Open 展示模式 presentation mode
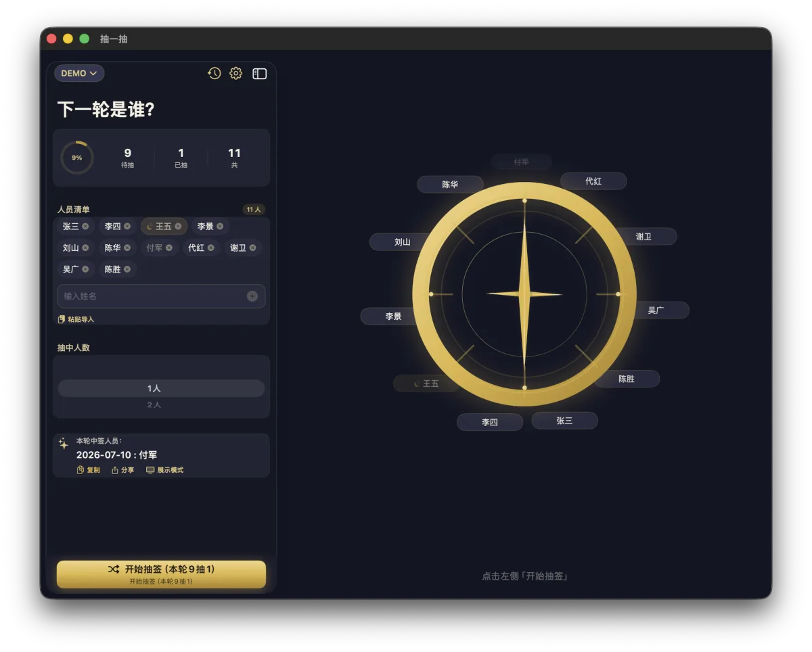Screen dimensions: 812x652 tap(164, 470)
